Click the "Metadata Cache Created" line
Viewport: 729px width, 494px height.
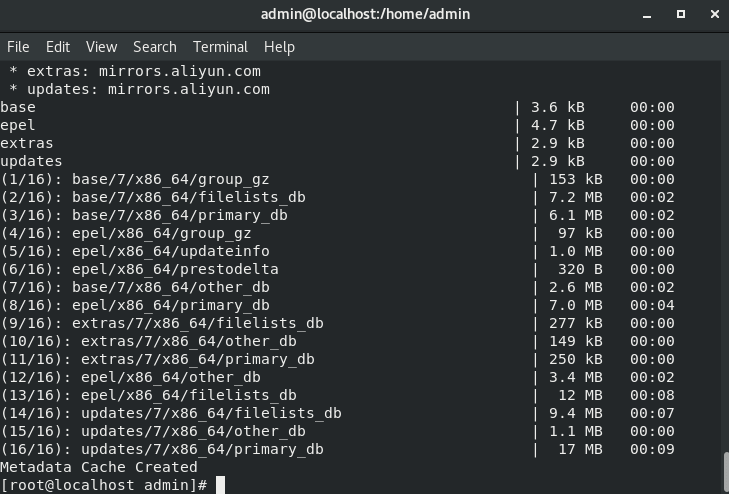coord(99,467)
